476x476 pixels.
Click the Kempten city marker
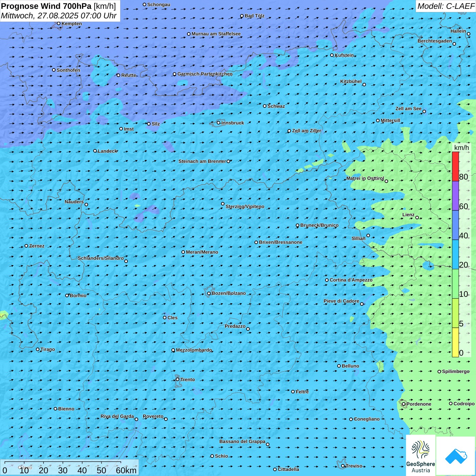coord(58,23)
